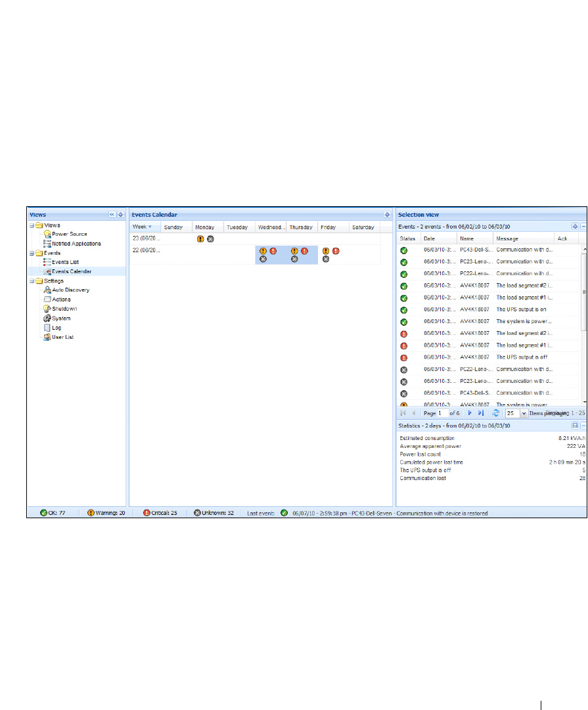Click the OK: 77 status indicator
The width and height of the screenshot is (588, 710).
53,513
